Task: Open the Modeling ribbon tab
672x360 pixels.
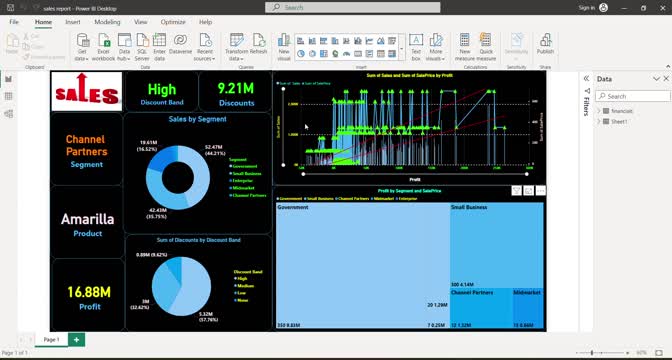Action: pyautogui.click(x=107, y=22)
